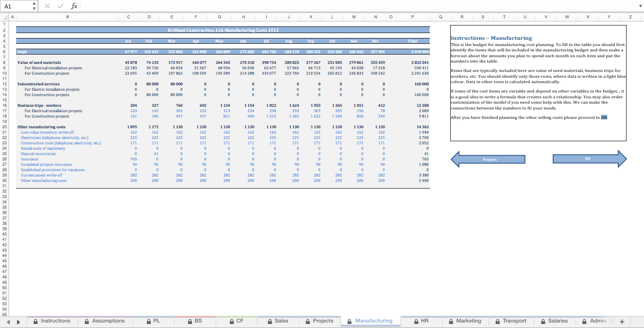Click the 'Total' column header cell
This screenshot has height=328, width=644.
pyautogui.click(x=412, y=41)
